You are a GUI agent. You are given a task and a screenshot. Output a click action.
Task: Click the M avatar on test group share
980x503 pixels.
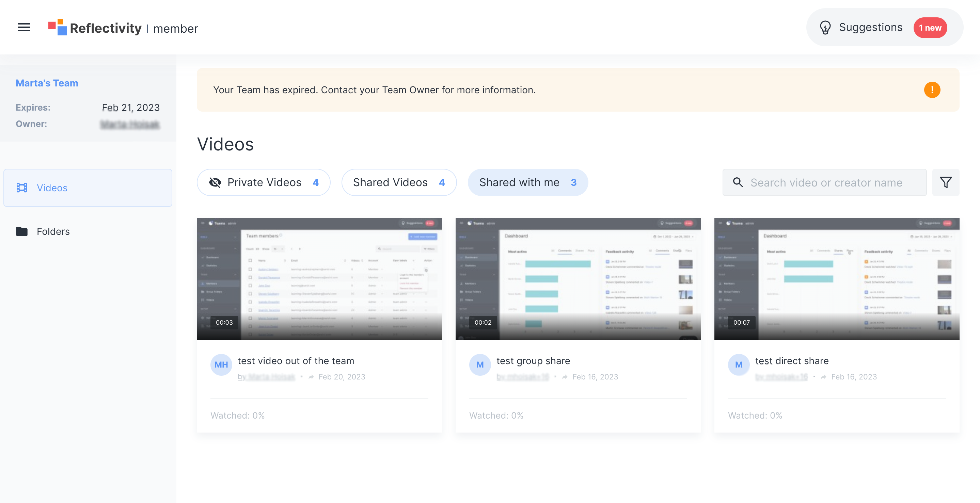point(480,364)
